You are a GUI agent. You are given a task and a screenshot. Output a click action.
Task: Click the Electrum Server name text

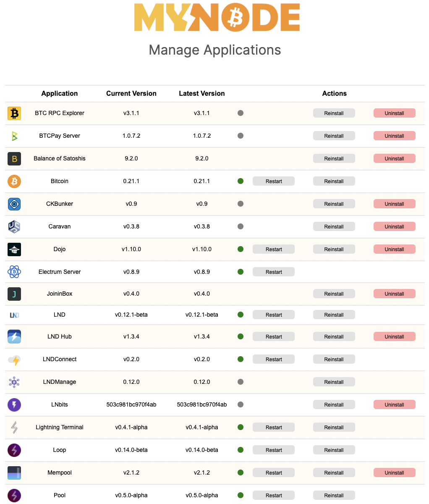[x=60, y=272]
